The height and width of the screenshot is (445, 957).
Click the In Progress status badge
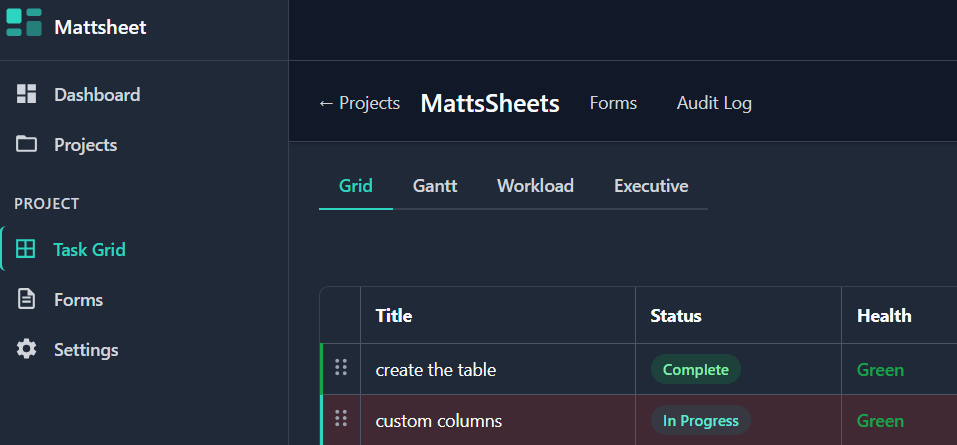click(701, 421)
